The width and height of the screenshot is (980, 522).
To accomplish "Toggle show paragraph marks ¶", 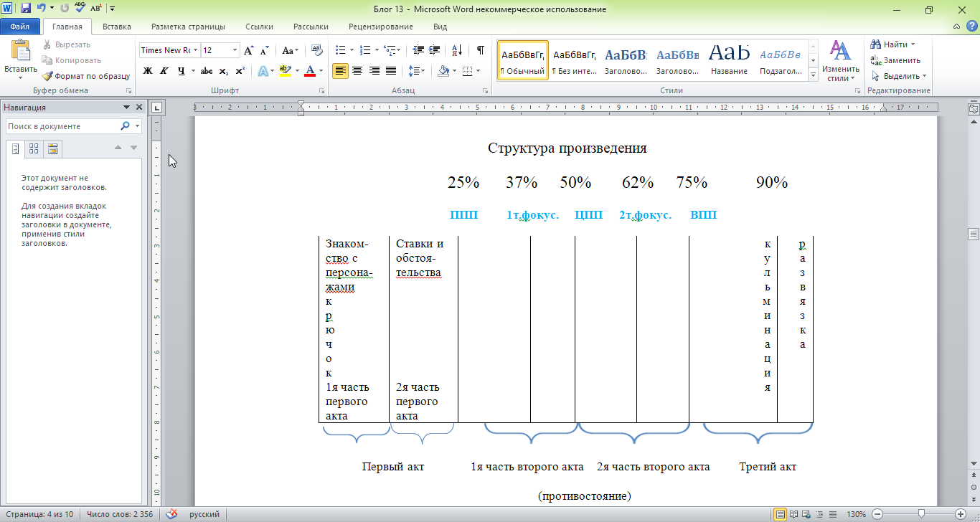I will [x=480, y=50].
